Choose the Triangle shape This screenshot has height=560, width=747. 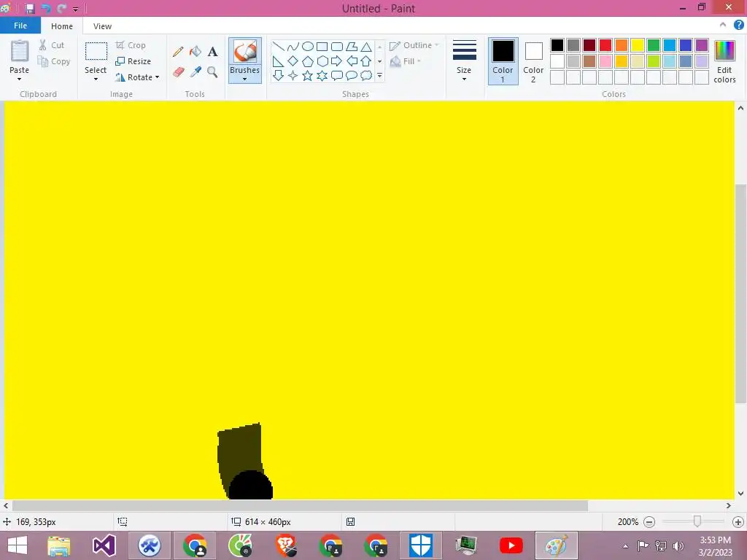point(366,47)
